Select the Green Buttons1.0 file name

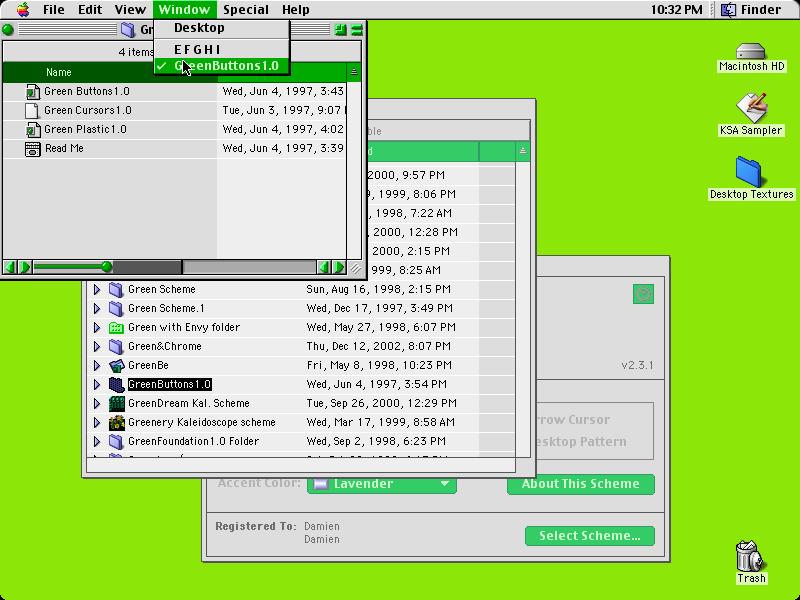coord(87,92)
